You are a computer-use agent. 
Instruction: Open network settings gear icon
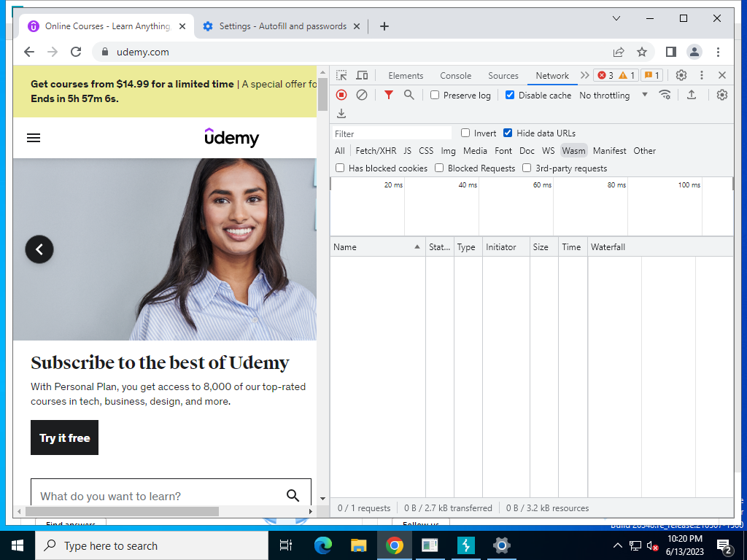coord(722,95)
